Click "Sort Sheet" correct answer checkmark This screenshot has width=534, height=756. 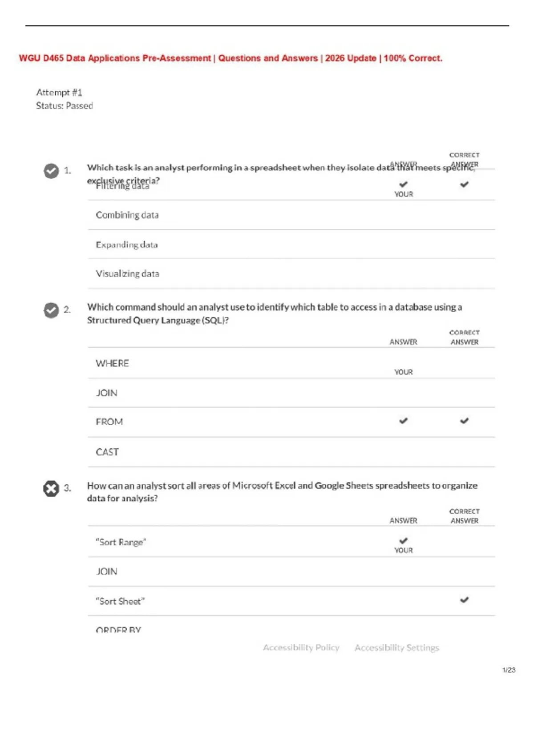point(464,600)
